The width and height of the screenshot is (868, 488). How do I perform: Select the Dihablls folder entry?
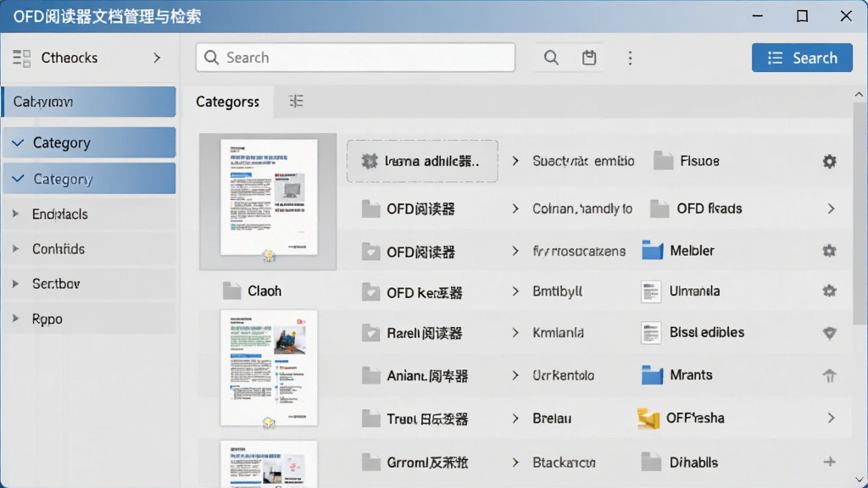(x=679, y=462)
